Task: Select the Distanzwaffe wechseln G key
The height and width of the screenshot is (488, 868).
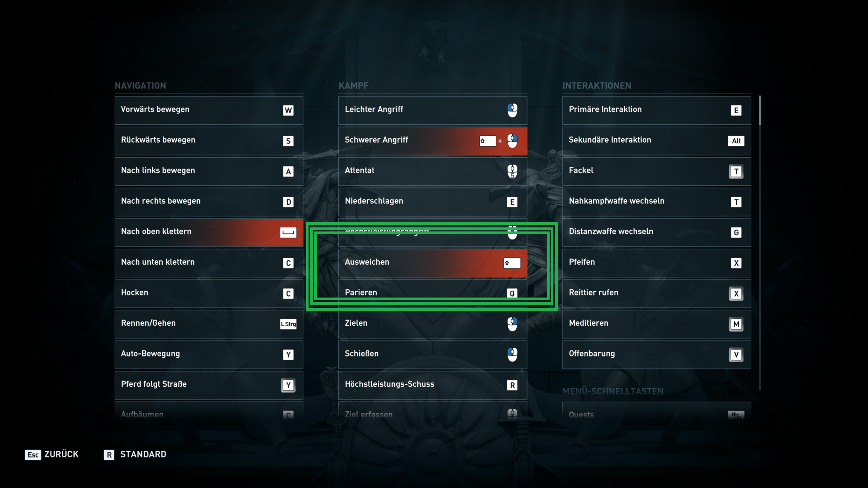Action: (736, 232)
